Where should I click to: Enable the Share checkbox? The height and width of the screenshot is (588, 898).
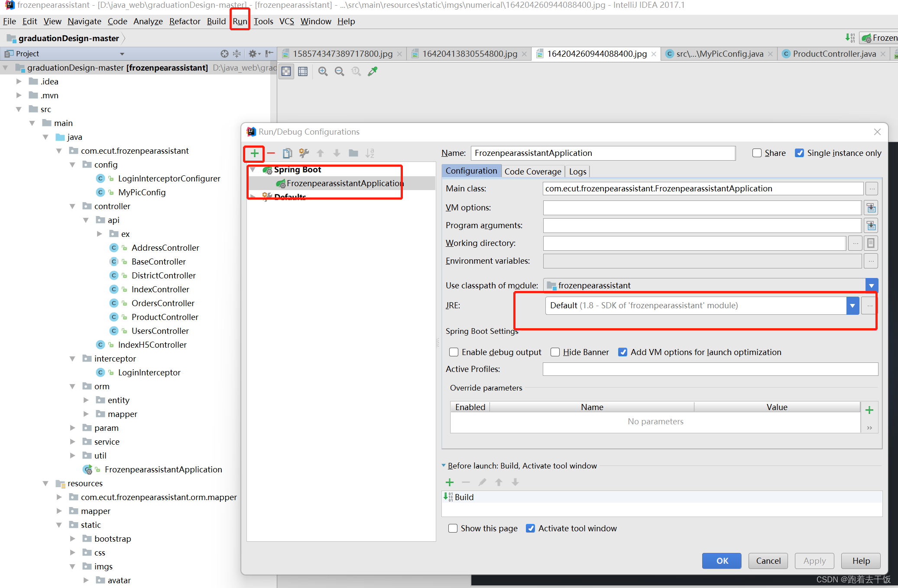point(757,153)
